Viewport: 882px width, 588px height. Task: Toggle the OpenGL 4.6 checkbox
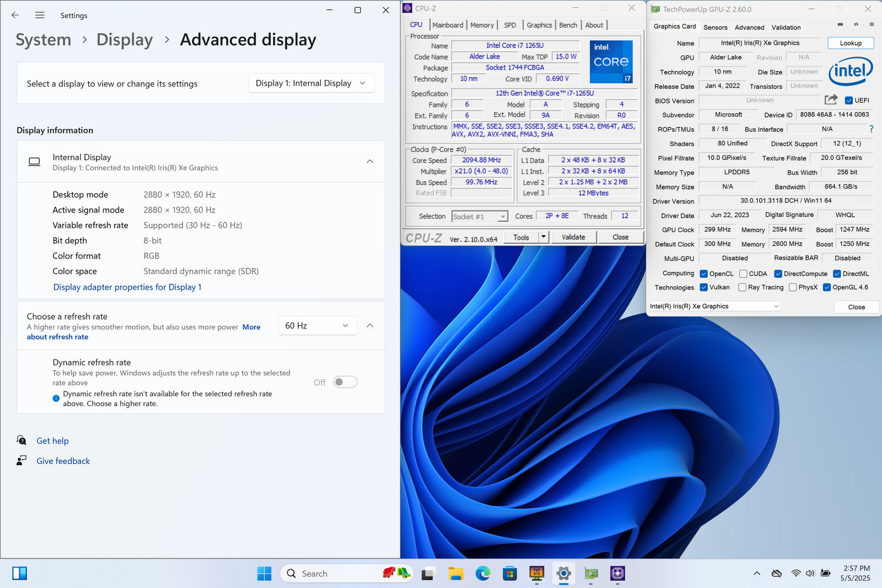click(827, 287)
